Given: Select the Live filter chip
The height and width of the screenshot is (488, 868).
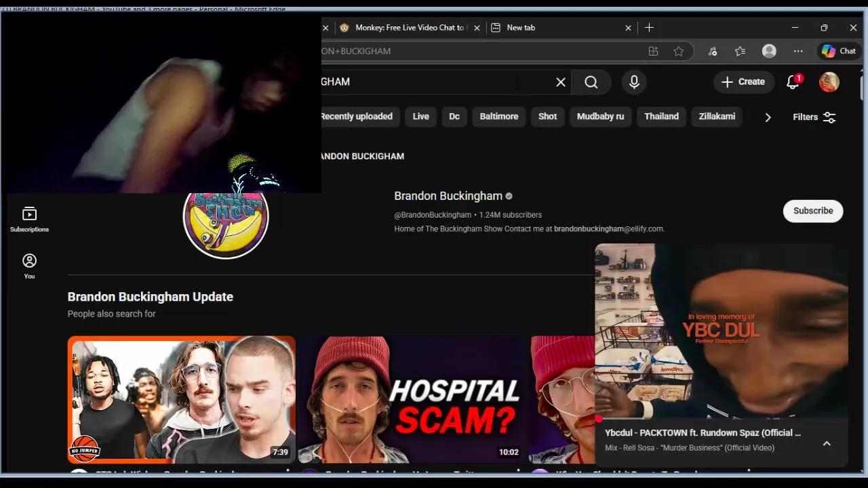Looking at the screenshot, I should 420,117.
